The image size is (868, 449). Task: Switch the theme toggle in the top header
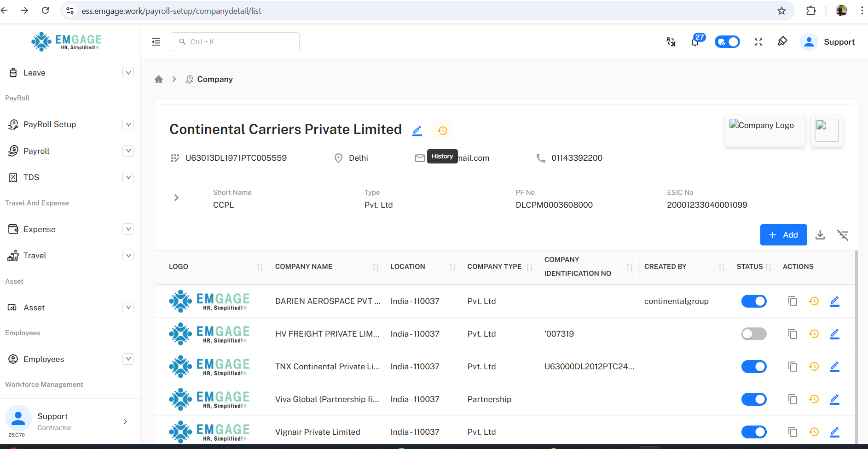727,42
